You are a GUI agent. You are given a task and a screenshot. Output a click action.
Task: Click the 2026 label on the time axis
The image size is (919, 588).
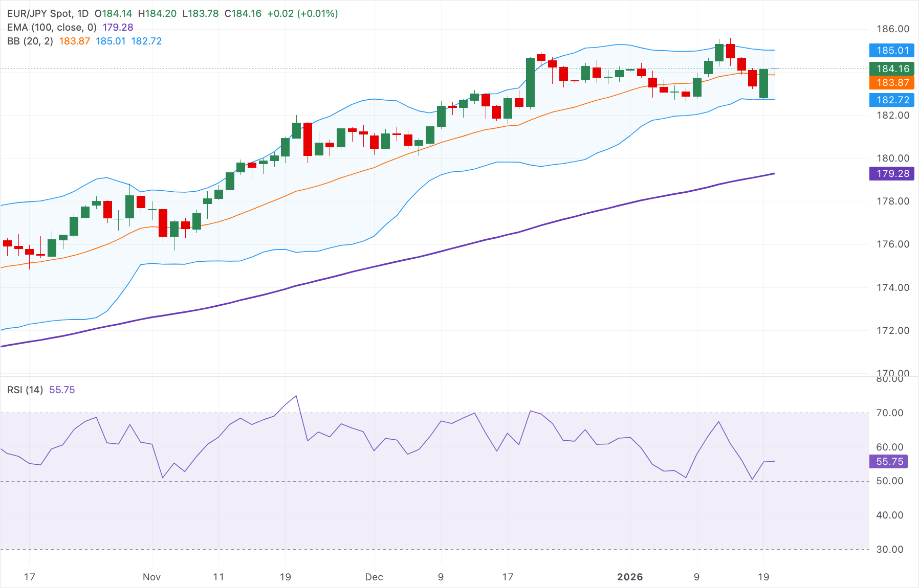[x=631, y=577]
